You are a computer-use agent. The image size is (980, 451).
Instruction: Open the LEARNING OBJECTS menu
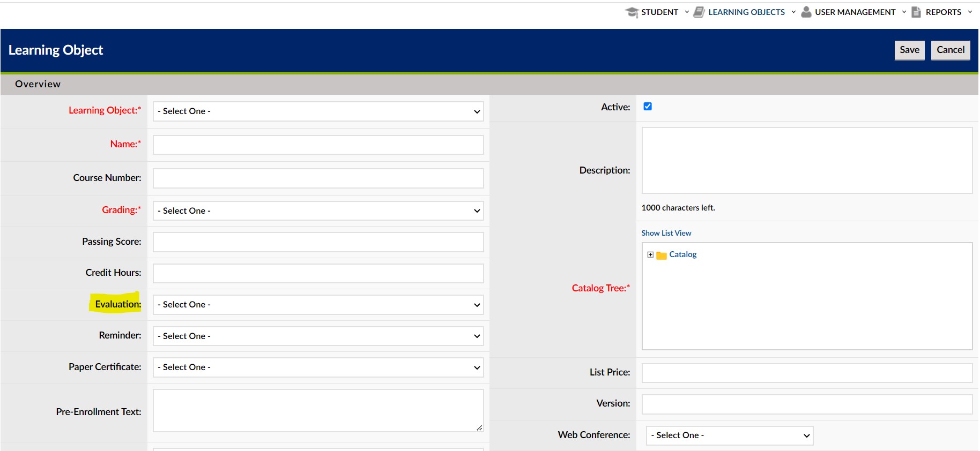point(746,12)
